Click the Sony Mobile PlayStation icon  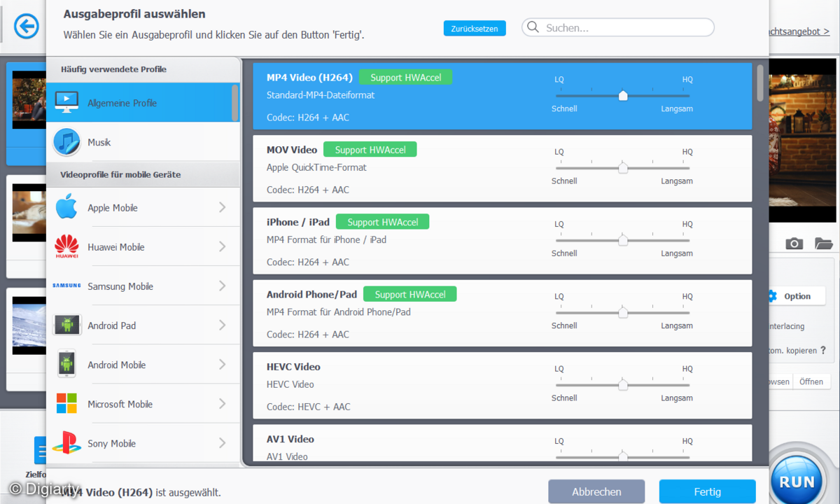click(x=66, y=443)
